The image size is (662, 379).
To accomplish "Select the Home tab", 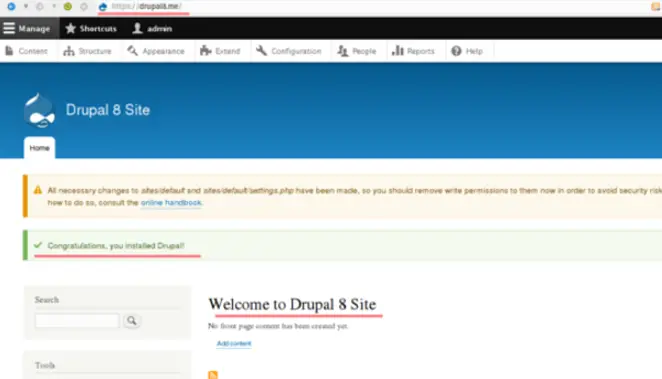I will tap(39, 148).
